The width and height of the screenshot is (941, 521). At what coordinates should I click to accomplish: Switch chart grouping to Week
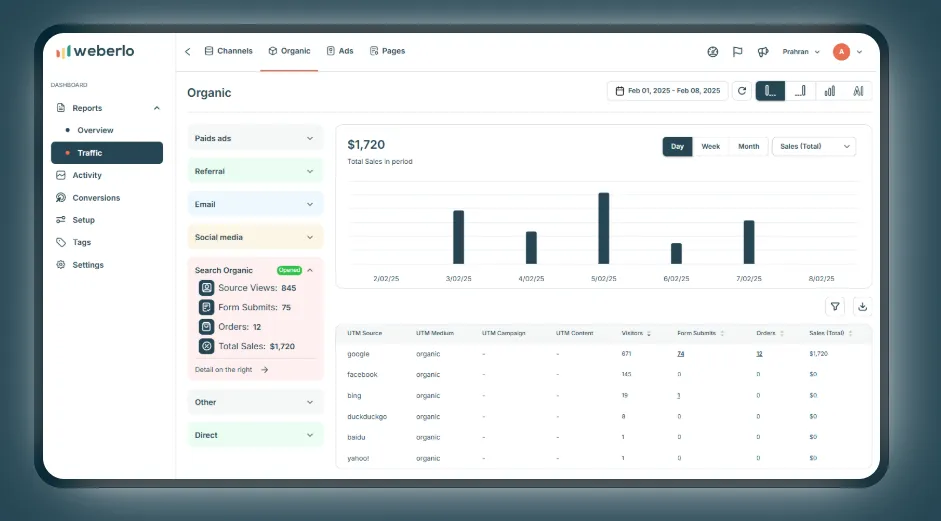point(711,146)
